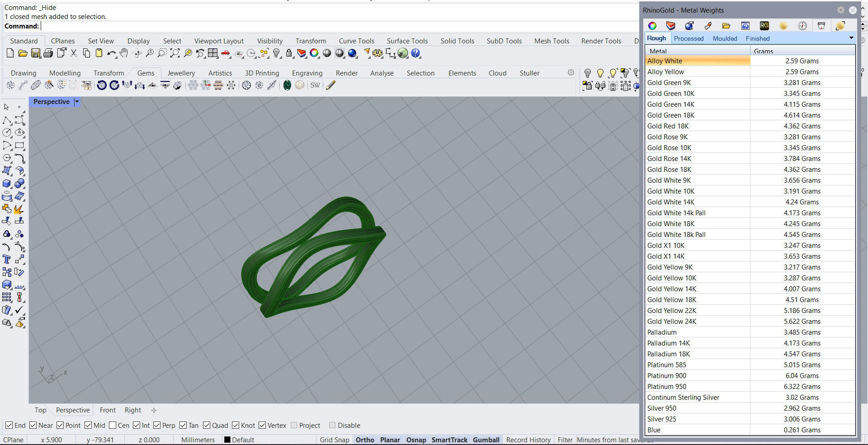
Task: Click the pencil icon in Gems toolbar
Action: click(x=330, y=85)
